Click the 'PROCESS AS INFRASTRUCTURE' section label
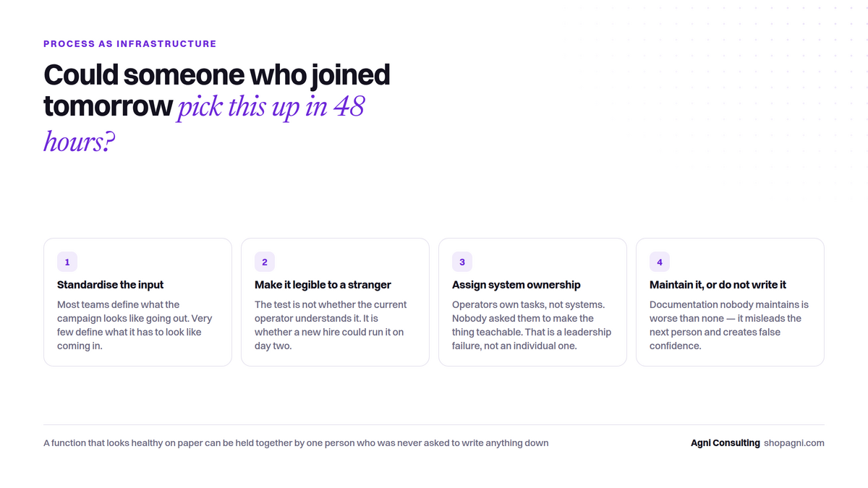This screenshot has height=488, width=868. (x=130, y=44)
